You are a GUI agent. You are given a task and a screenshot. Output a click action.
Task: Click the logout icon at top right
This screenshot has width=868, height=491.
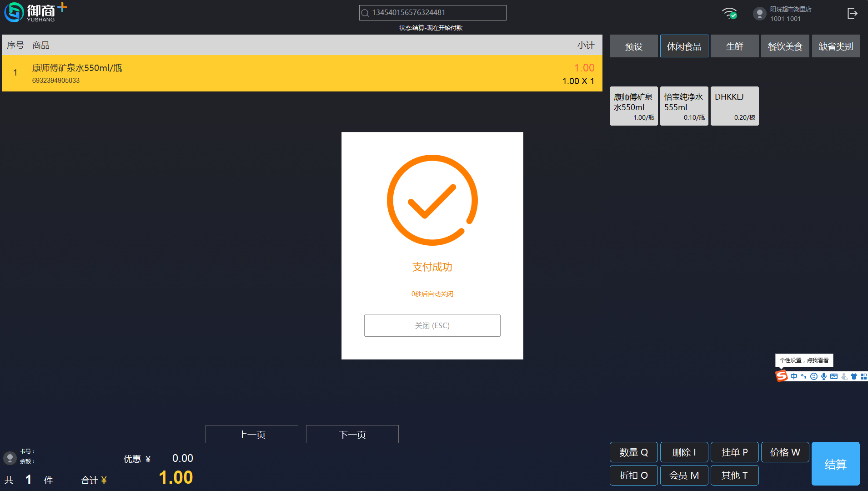[852, 14]
